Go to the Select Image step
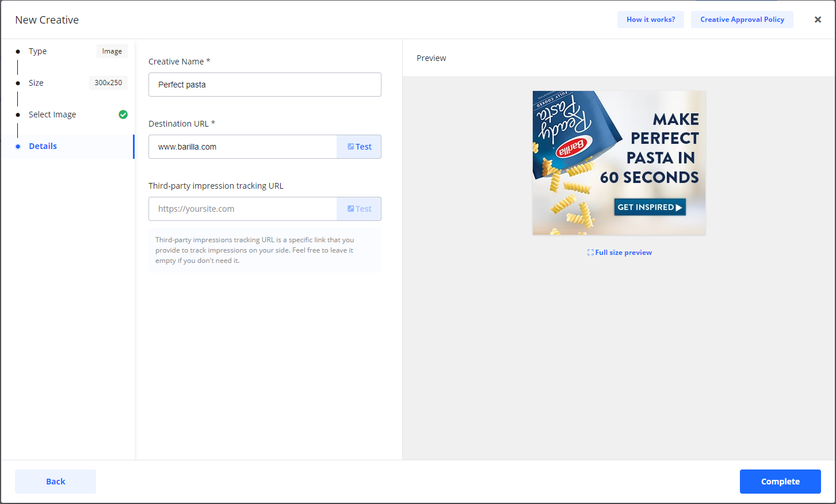 [x=52, y=114]
